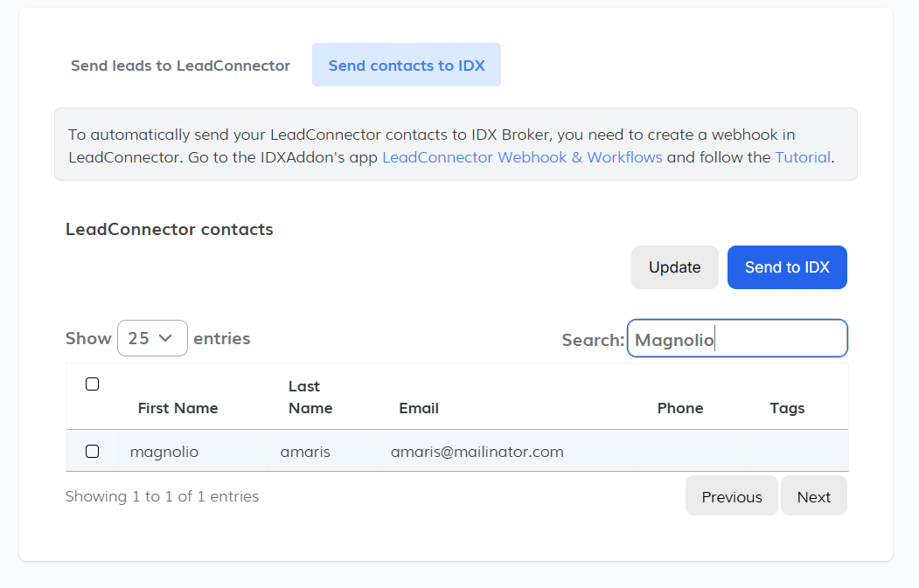
Task: Focus the Search input field
Action: (737, 339)
